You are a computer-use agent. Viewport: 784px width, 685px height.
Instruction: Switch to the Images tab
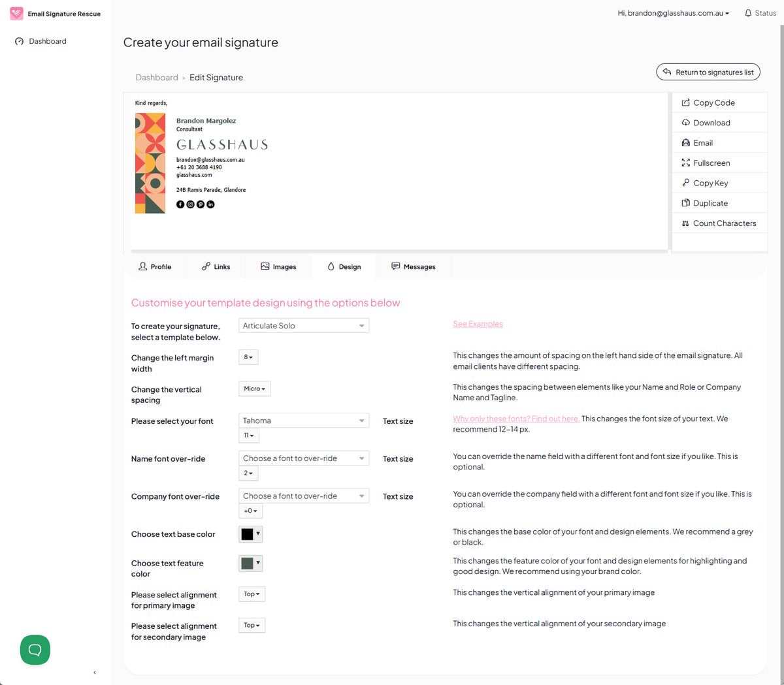[x=278, y=266]
